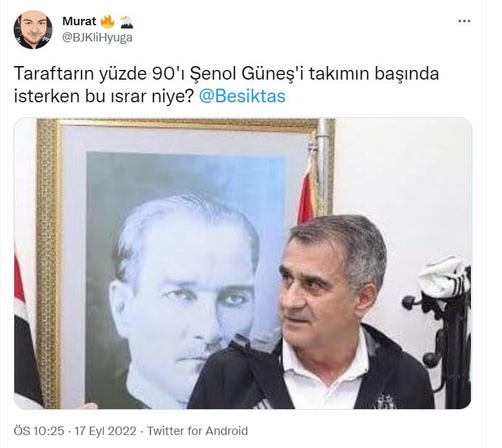Click the words Şenol Güneş'i in tweet
The height and width of the screenshot is (448, 502).
click(x=244, y=74)
